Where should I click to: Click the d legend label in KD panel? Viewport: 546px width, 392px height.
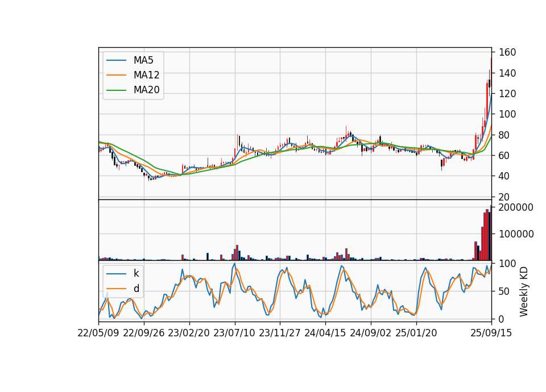pyautogui.click(x=136, y=289)
